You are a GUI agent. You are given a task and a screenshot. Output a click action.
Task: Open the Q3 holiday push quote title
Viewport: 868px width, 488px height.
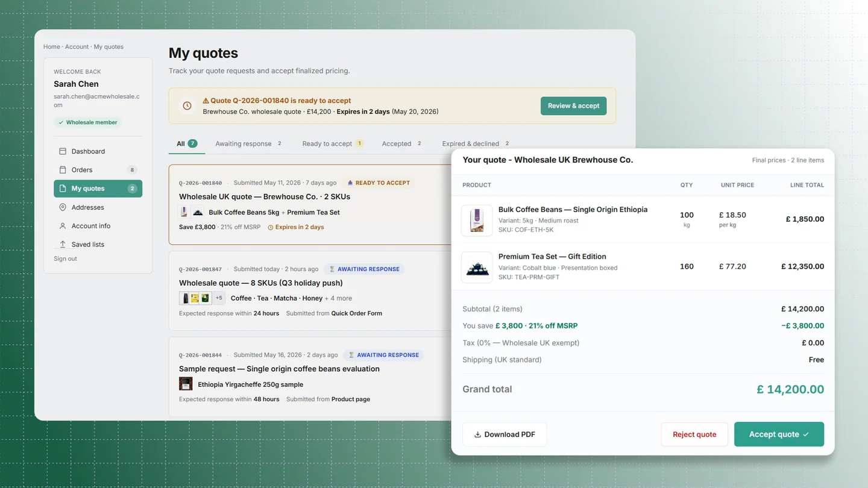pyautogui.click(x=261, y=283)
